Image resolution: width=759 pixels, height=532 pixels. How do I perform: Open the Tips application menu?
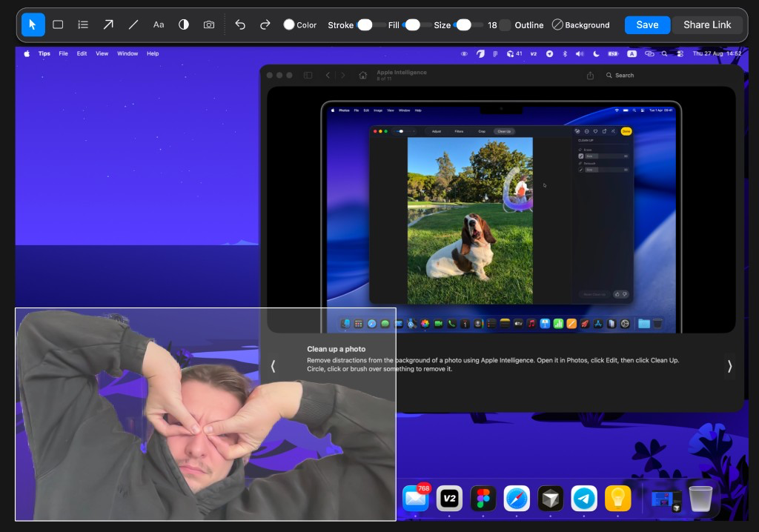(x=44, y=54)
